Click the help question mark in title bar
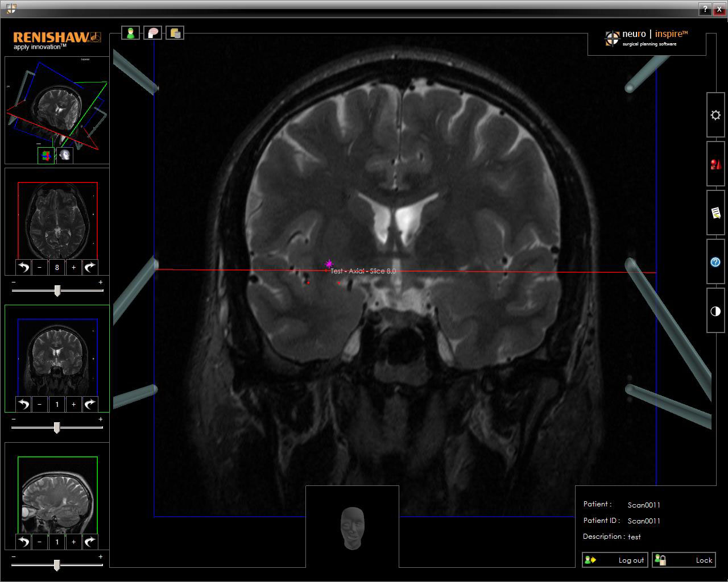Screen dimensions: 728x582 tap(705, 9)
